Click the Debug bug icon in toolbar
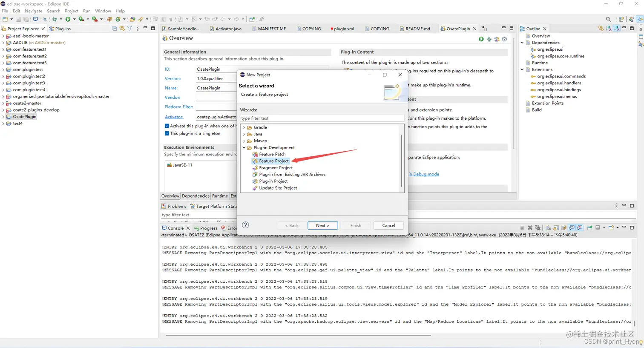 pyautogui.click(x=55, y=19)
